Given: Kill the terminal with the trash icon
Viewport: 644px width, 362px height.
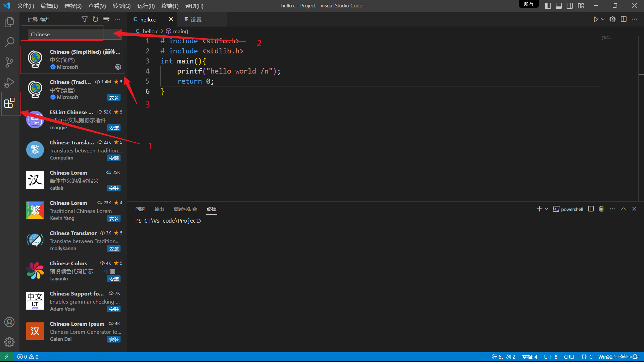Looking at the screenshot, I should point(601,209).
